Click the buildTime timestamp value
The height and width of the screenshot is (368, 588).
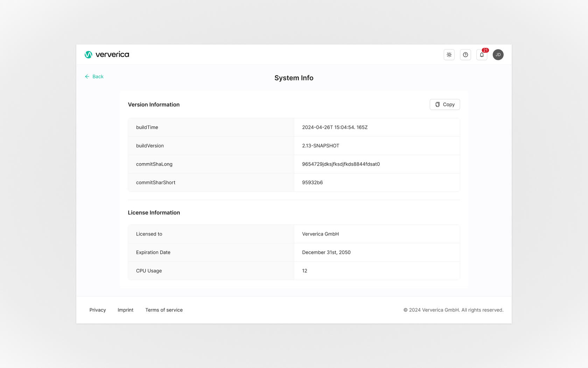(335, 127)
